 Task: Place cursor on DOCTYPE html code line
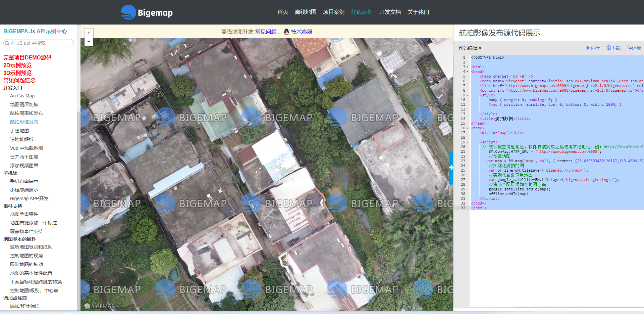point(487,57)
